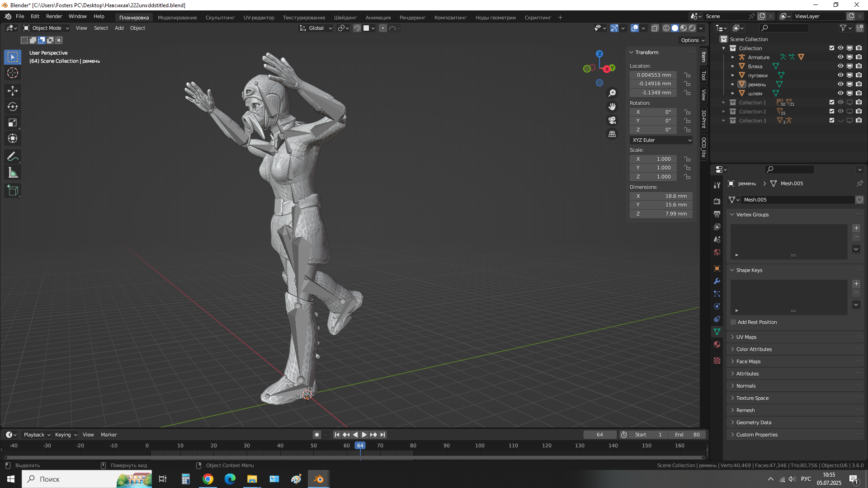Screen dimensions: 868x488
Task: Open the XYZ Euler rotation mode dropdown
Action: (x=661, y=140)
